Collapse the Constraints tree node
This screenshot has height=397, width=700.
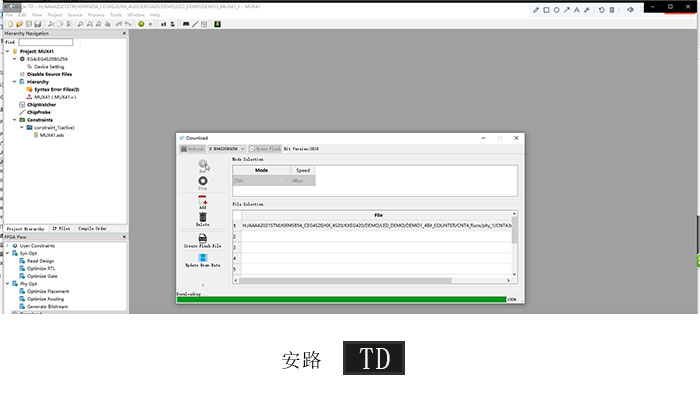pyautogui.click(x=15, y=120)
